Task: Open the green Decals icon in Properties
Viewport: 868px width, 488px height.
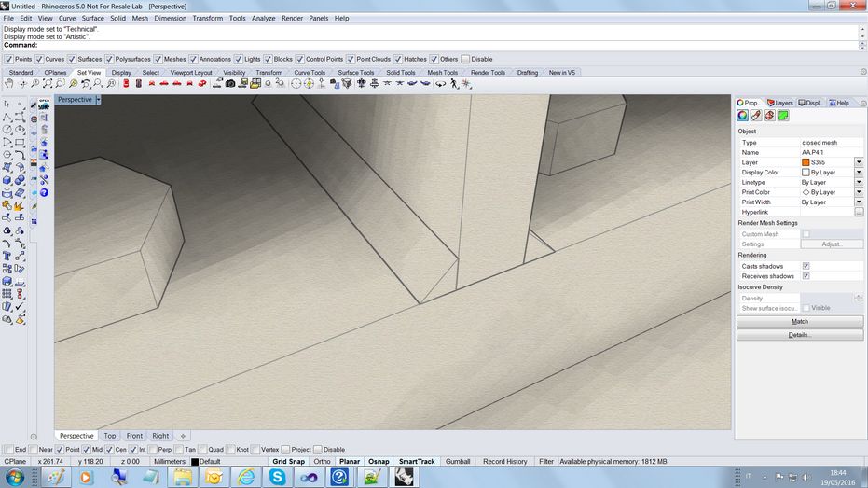Action: [x=783, y=115]
